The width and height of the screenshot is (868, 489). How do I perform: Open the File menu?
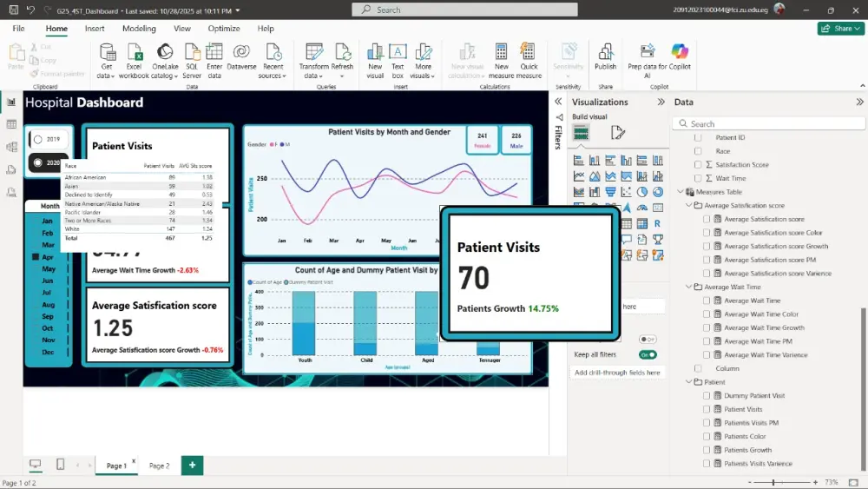coord(18,29)
